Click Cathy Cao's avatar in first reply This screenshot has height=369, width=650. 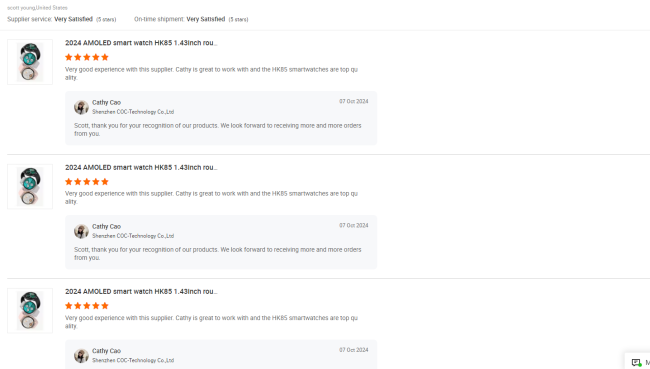(x=81, y=107)
